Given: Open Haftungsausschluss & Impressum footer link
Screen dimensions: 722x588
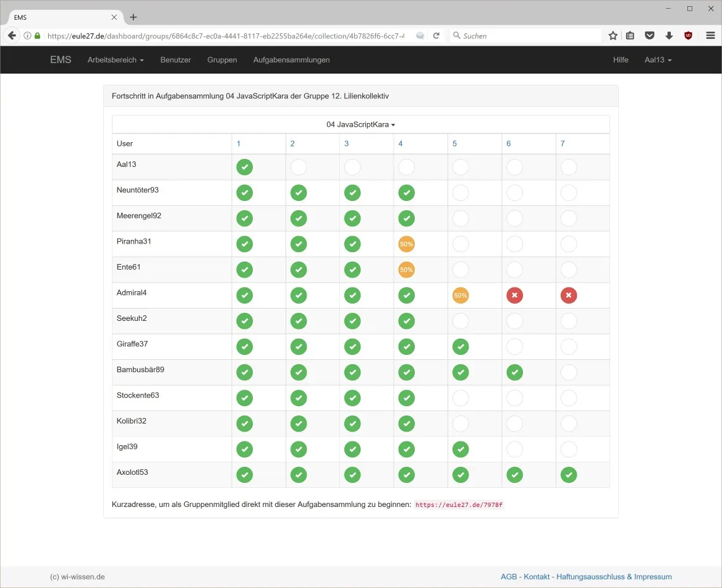Looking at the screenshot, I should click(614, 576).
